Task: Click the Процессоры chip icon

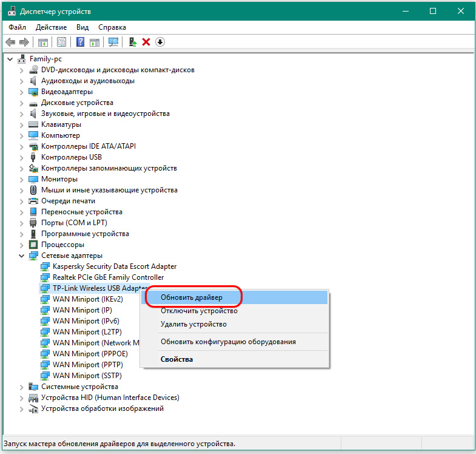Action: pyautogui.click(x=33, y=245)
